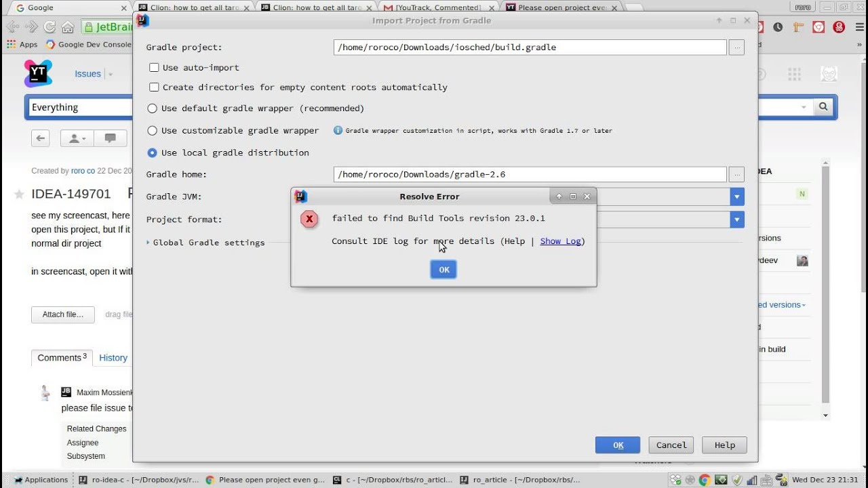This screenshot has width=868, height=488.
Task: Click the YouTrack search magnifier button
Action: (x=823, y=107)
